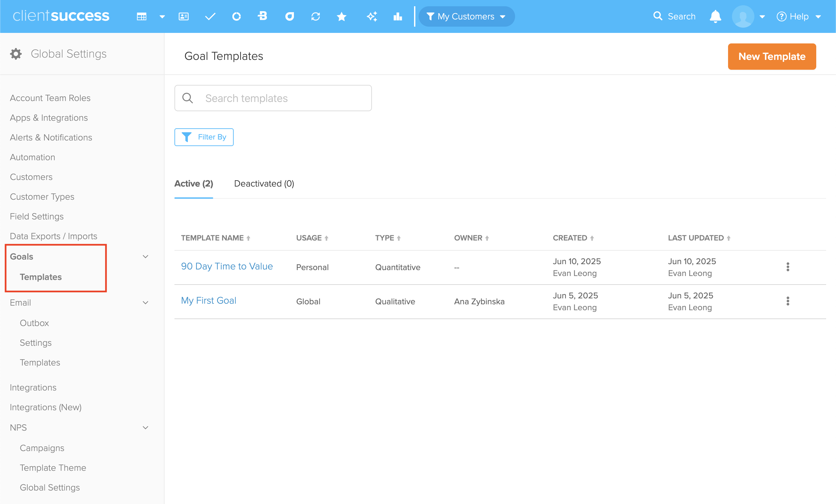836x504 pixels.
Task: Open Field Settings
Action: coord(37,216)
